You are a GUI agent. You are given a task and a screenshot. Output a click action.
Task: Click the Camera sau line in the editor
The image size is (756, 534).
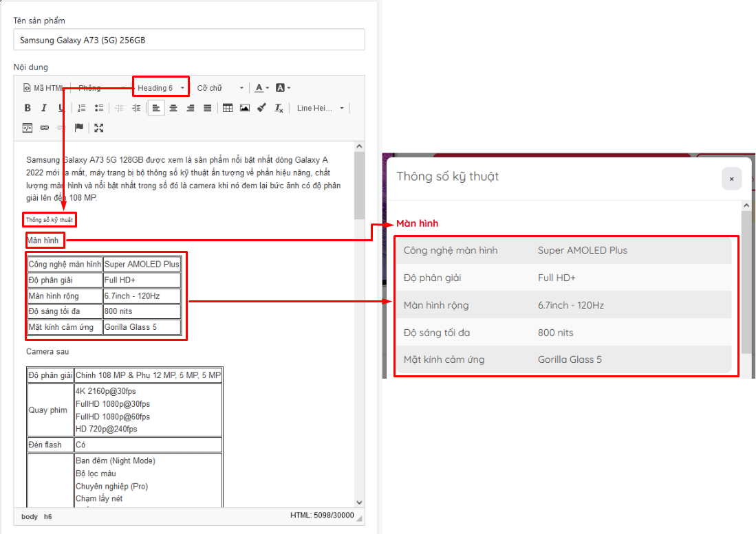coord(47,351)
